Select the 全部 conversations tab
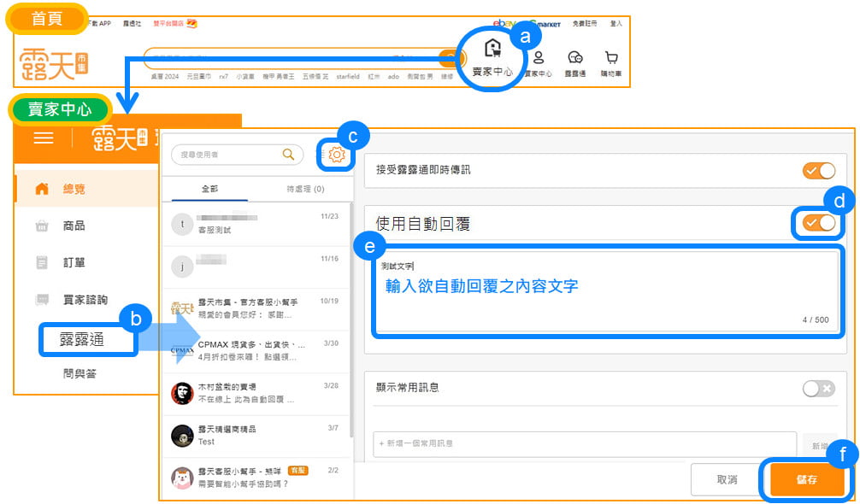This screenshot has width=860, height=504. tap(209, 189)
